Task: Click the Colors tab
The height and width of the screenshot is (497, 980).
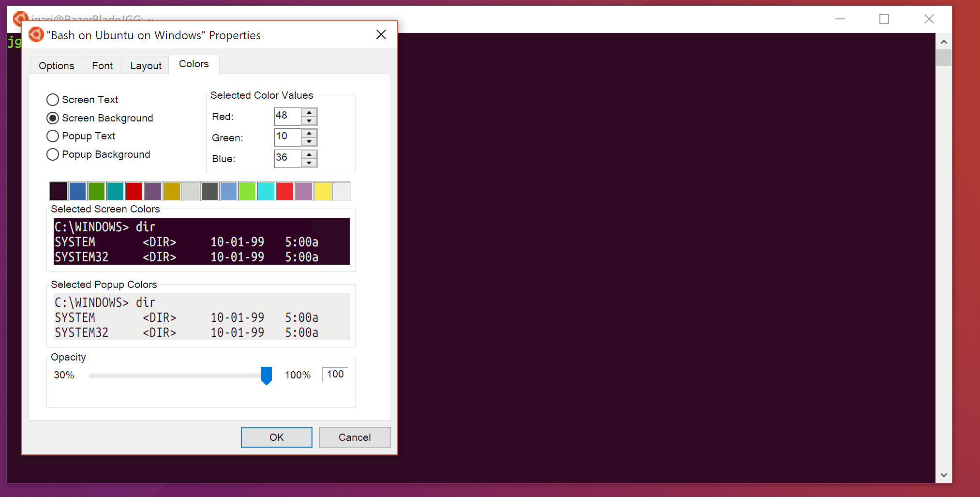Action: pyautogui.click(x=193, y=64)
